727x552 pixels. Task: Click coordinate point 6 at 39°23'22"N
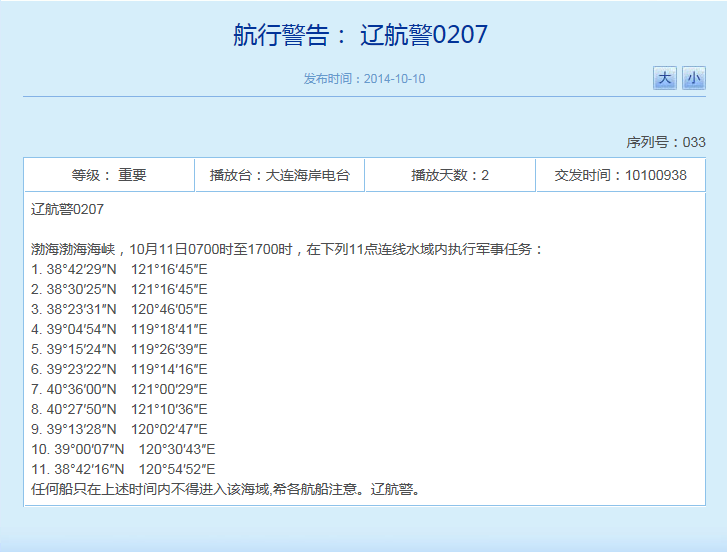pos(119,369)
